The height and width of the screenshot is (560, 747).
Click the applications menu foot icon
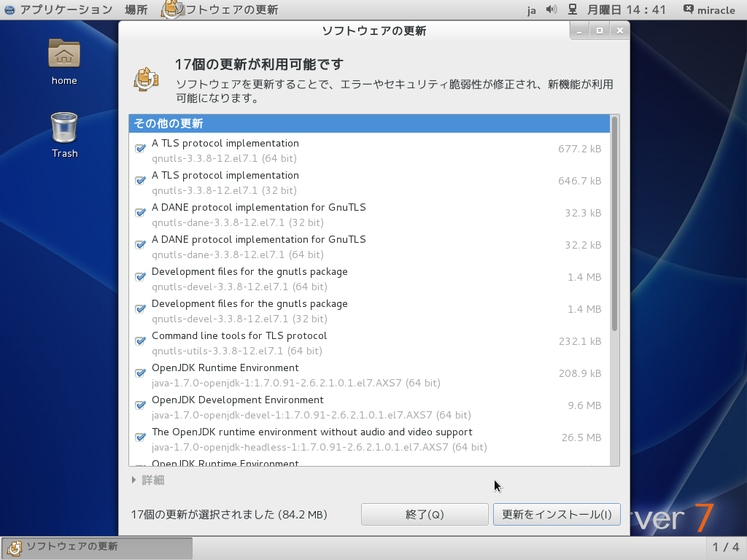tap(9, 9)
